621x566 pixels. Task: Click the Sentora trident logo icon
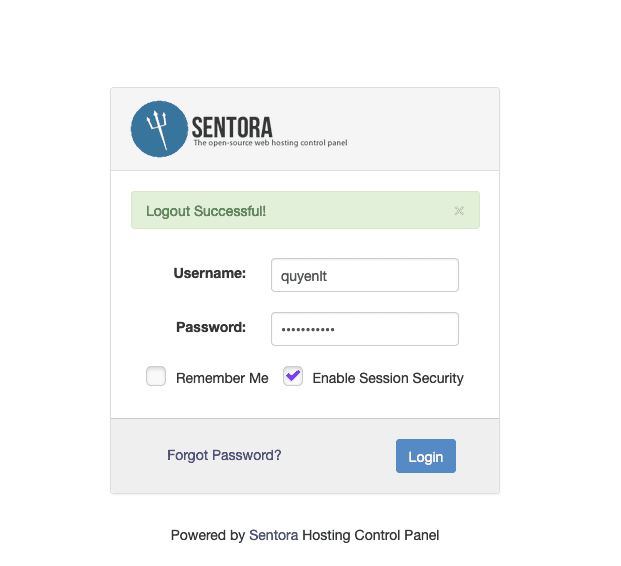[x=159, y=129]
